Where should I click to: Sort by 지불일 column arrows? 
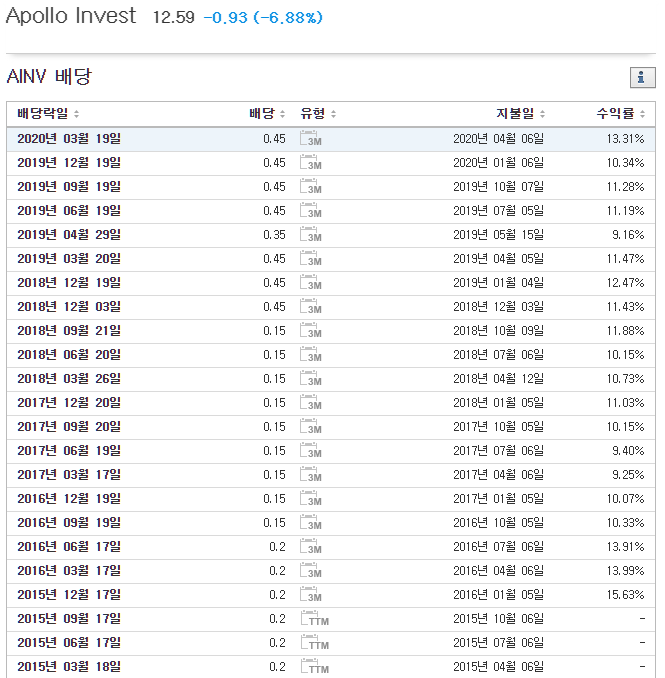[x=542, y=114]
